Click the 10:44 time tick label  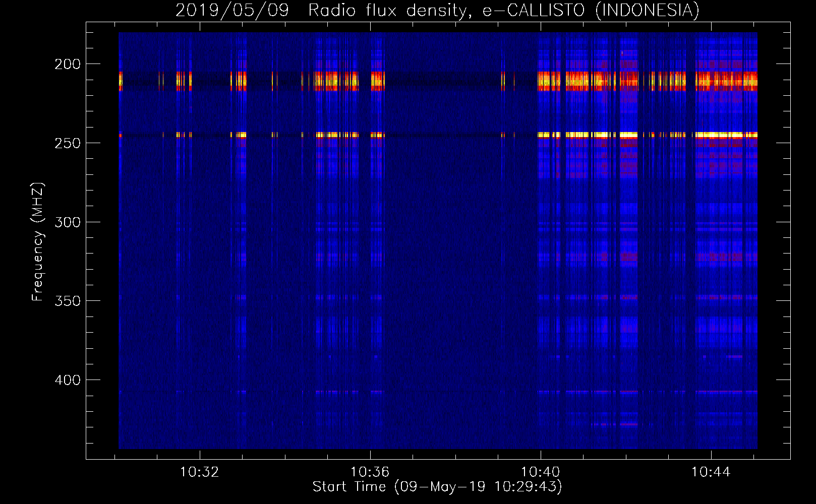pos(711,472)
